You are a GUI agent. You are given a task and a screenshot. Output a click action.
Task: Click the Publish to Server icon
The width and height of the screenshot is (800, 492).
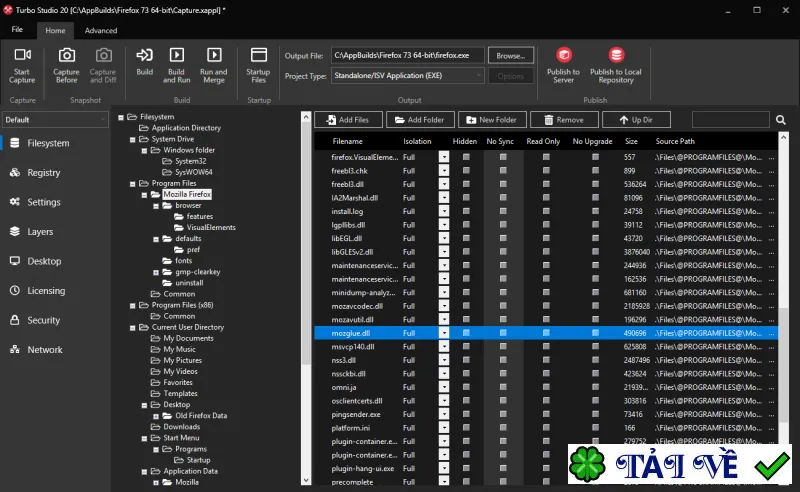564,55
